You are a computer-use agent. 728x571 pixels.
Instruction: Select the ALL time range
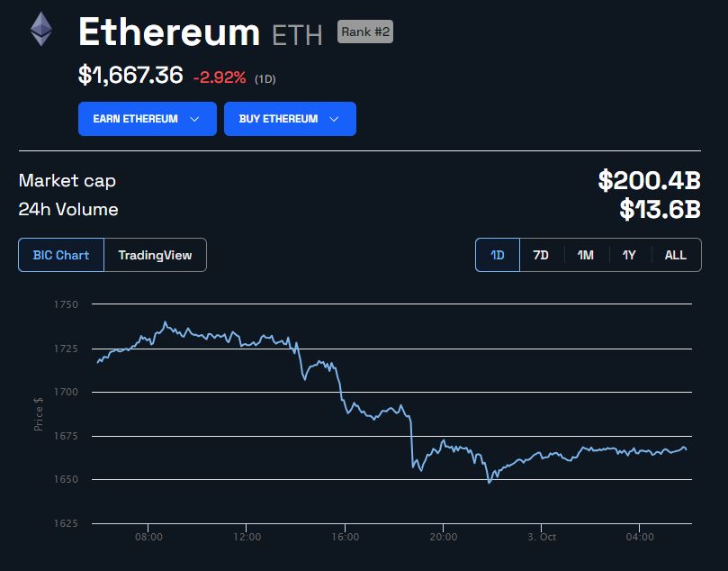tap(676, 255)
